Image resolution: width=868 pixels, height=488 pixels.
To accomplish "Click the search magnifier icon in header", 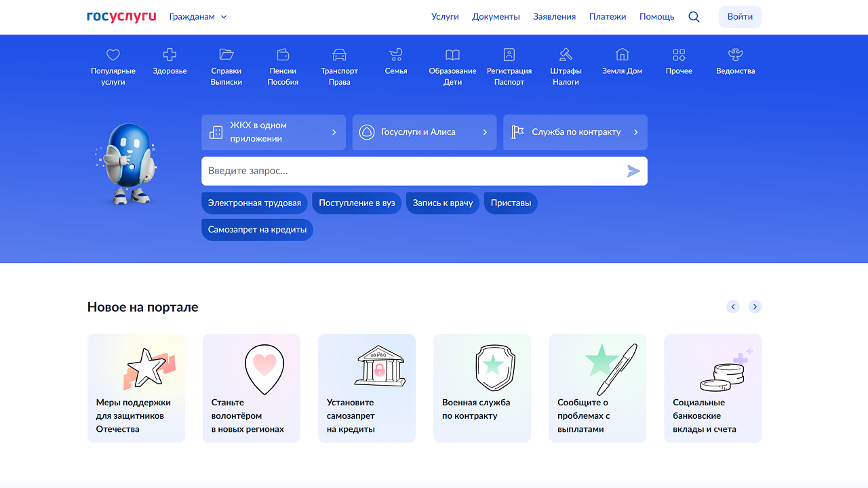I will pyautogui.click(x=694, y=17).
